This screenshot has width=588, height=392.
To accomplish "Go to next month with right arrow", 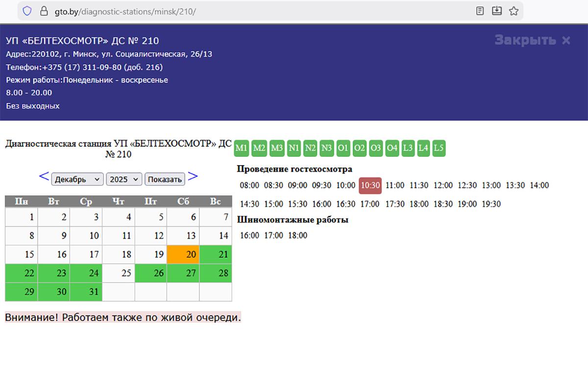I will click(x=193, y=177).
